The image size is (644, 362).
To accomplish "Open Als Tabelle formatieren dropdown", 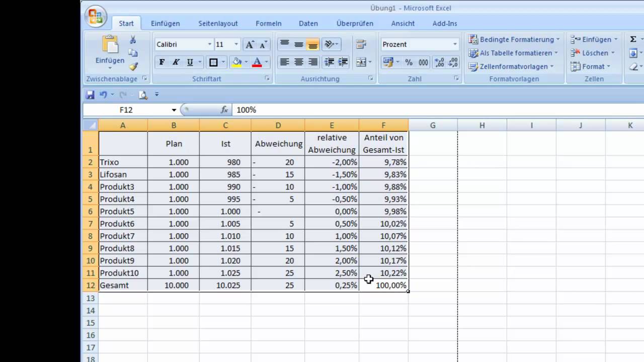I will tap(513, 53).
